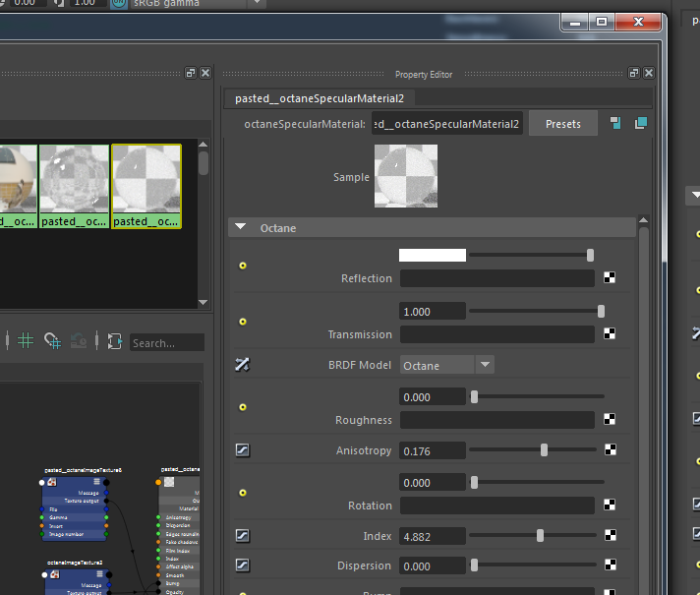Click the Reflection texture field
Viewport: 700px width, 595px height.
click(496, 278)
